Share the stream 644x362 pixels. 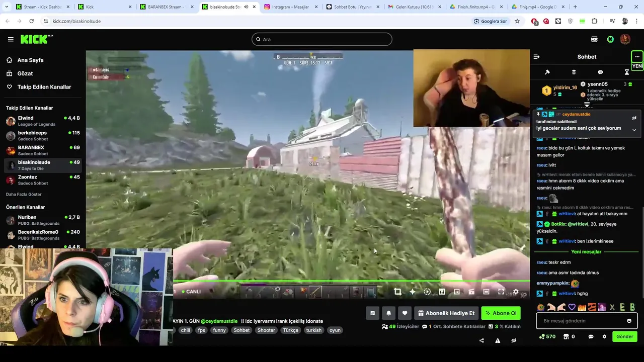pyautogui.click(x=481, y=341)
